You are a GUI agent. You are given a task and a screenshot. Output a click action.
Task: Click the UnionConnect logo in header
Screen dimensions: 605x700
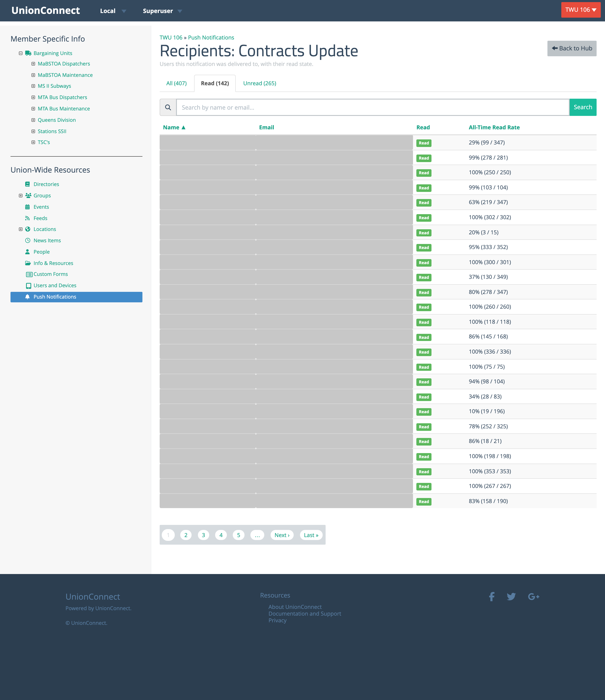point(46,10)
